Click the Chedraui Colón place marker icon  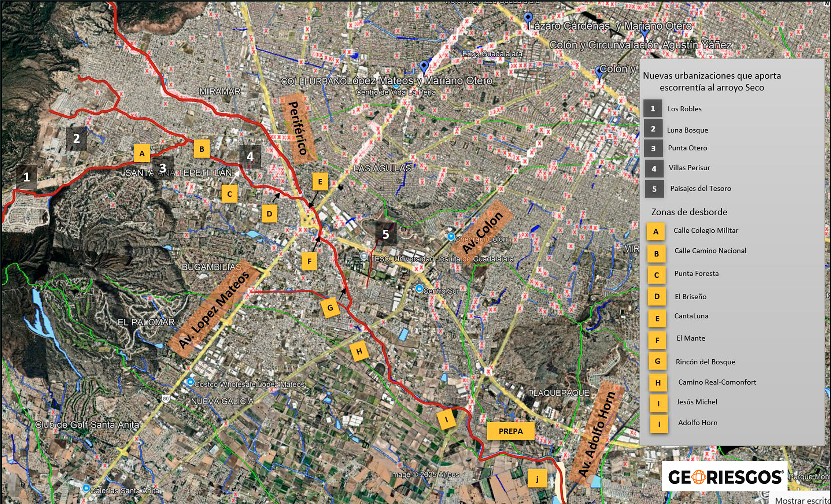tap(451, 237)
